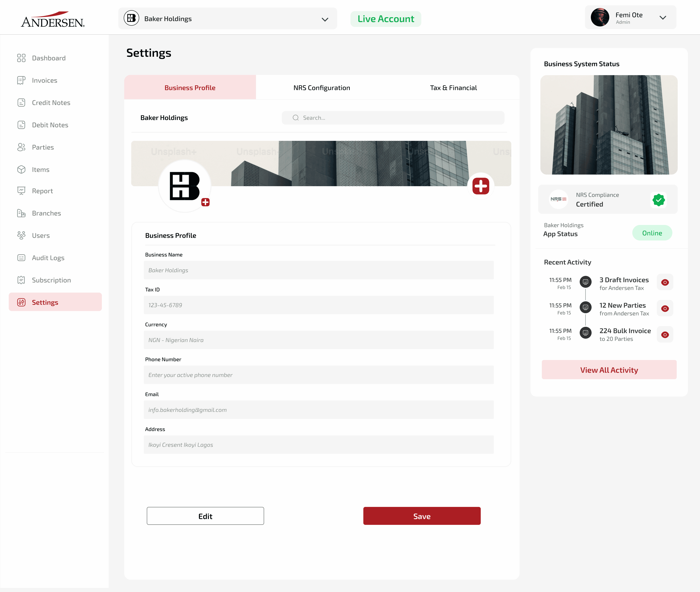View the 12 New Parties activity eye icon
700x592 pixels.
[665, 308]
